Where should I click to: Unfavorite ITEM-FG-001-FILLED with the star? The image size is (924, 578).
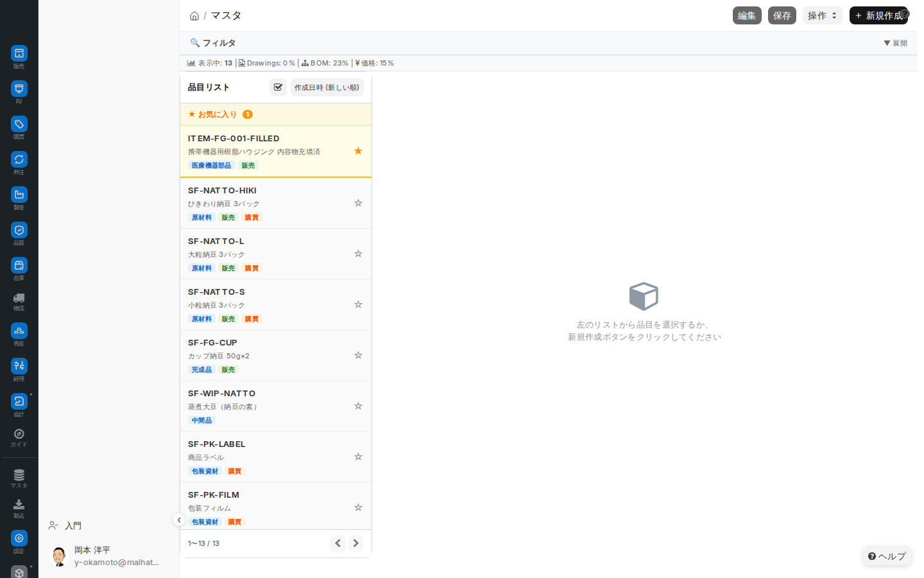pos(358,151)
